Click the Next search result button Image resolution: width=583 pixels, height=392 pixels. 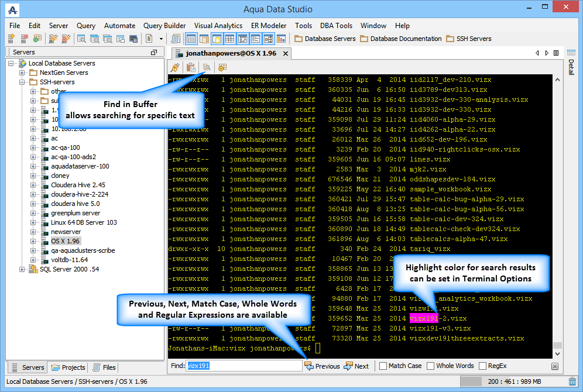click(356, 366)
